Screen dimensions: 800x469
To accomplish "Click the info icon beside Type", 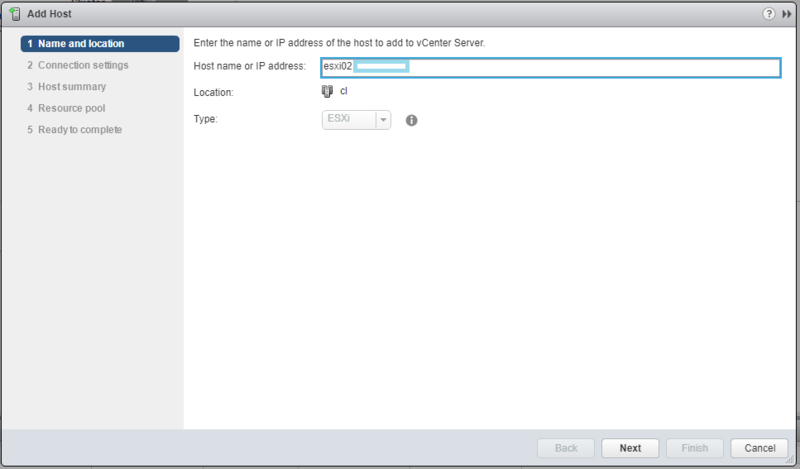I will tap(411, 120).
